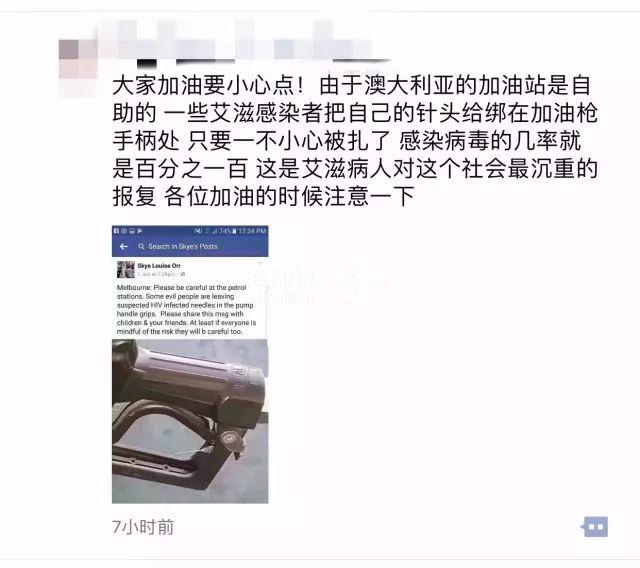Click the battery icon beside 74%
Viewport: 640px width, 568px height.
coord(235,231)
